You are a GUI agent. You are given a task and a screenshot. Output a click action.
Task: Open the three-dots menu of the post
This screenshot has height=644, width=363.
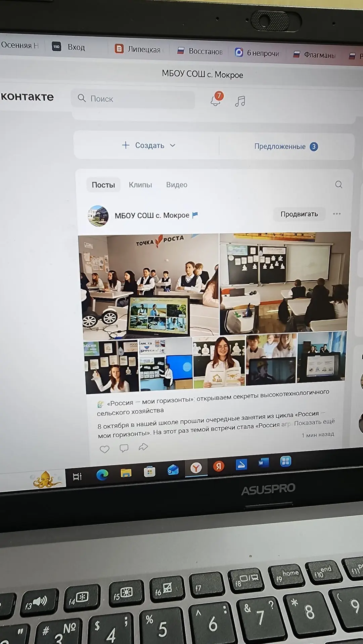click(x=337, y=214)
